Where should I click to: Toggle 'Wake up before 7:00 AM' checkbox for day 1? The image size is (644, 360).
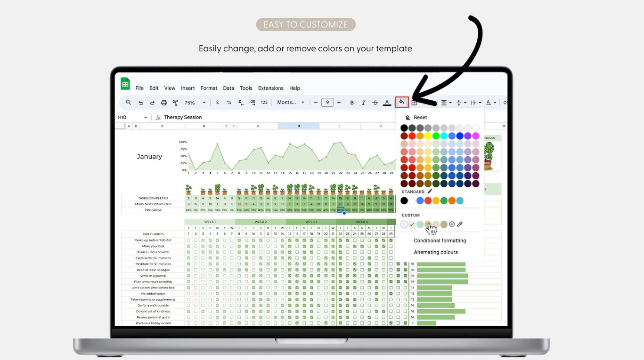[189, 240]
